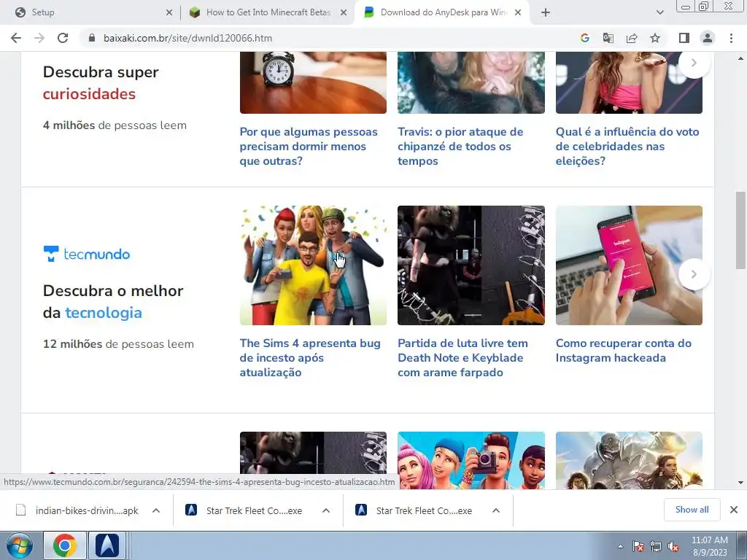
Task: Click phone with Instagram thumbnail
Action: tap(629, 265)
